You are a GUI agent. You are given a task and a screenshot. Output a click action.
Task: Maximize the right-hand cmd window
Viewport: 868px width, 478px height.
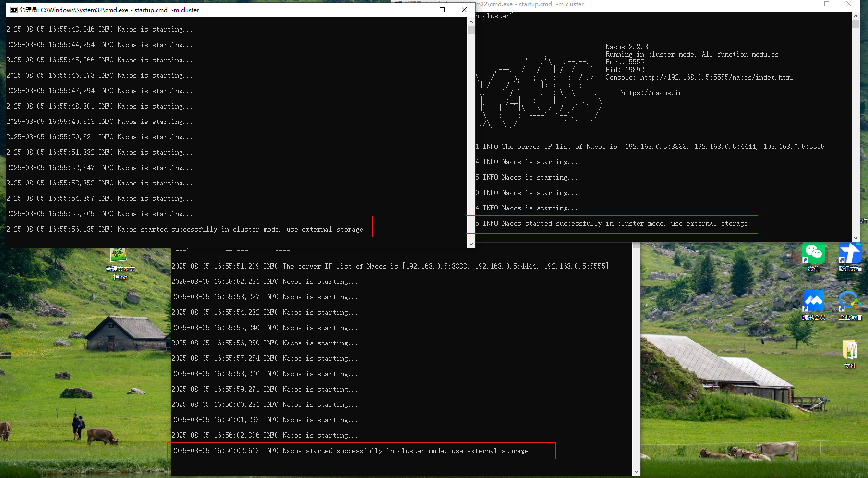(827, 4)
